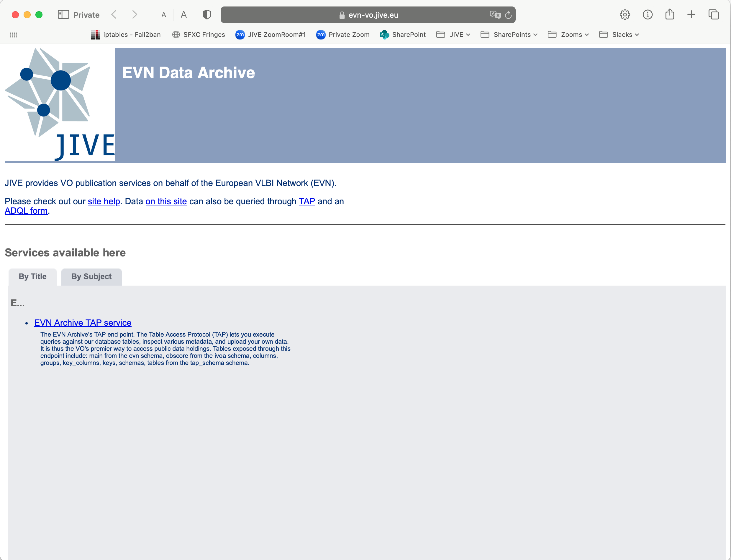731x560 pixels.
Task: Open the ADQL form link
Action: click(26, 211)
